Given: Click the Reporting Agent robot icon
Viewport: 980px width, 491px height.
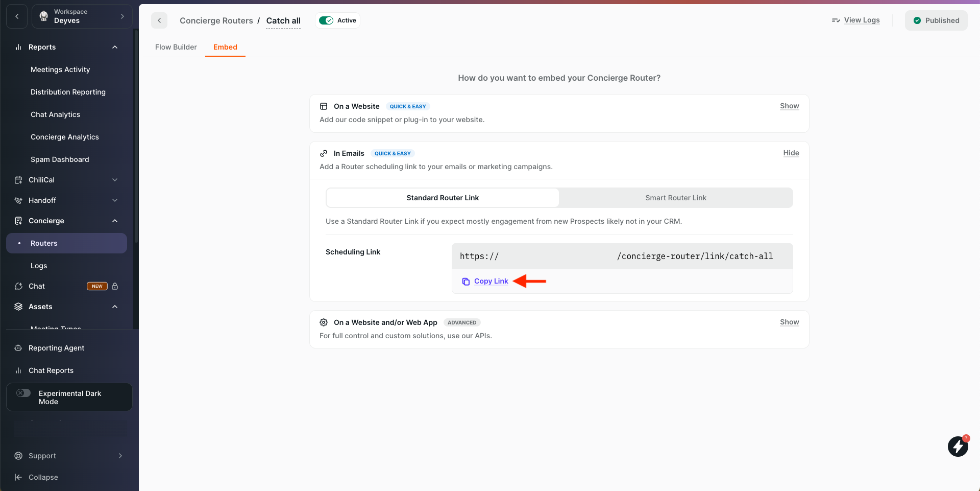Looking at the screenshot, I should (x=18, y=348).
